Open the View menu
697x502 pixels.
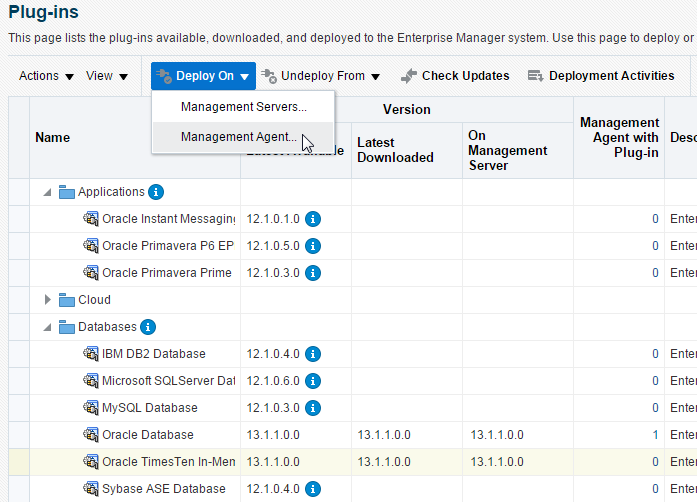point(107,76)
